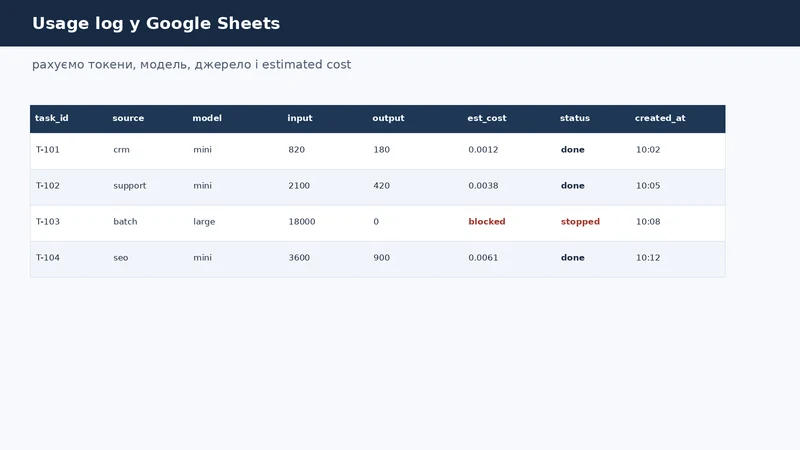
Task: Click the created_at time 10:08
Action: tap(648, 221)
